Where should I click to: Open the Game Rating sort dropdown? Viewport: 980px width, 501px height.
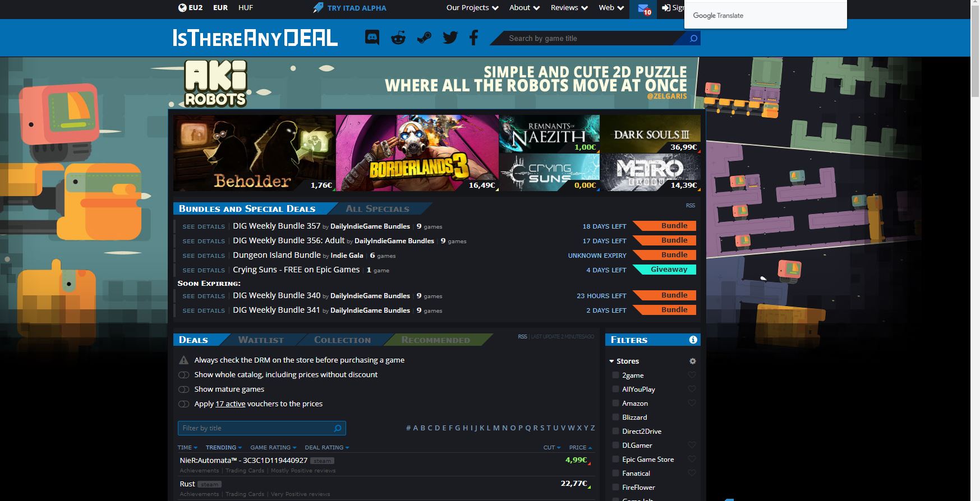pos(273,448)
